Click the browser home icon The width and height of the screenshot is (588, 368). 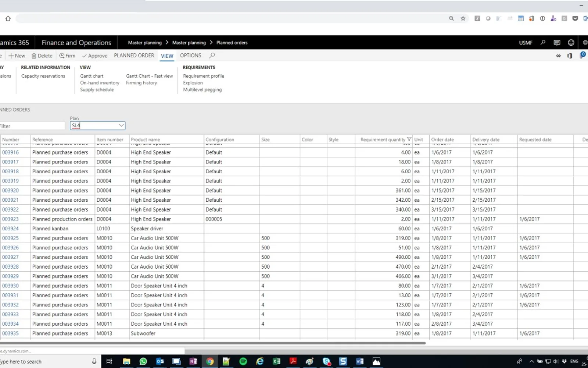pyautogui.click(x=8, y=18)
